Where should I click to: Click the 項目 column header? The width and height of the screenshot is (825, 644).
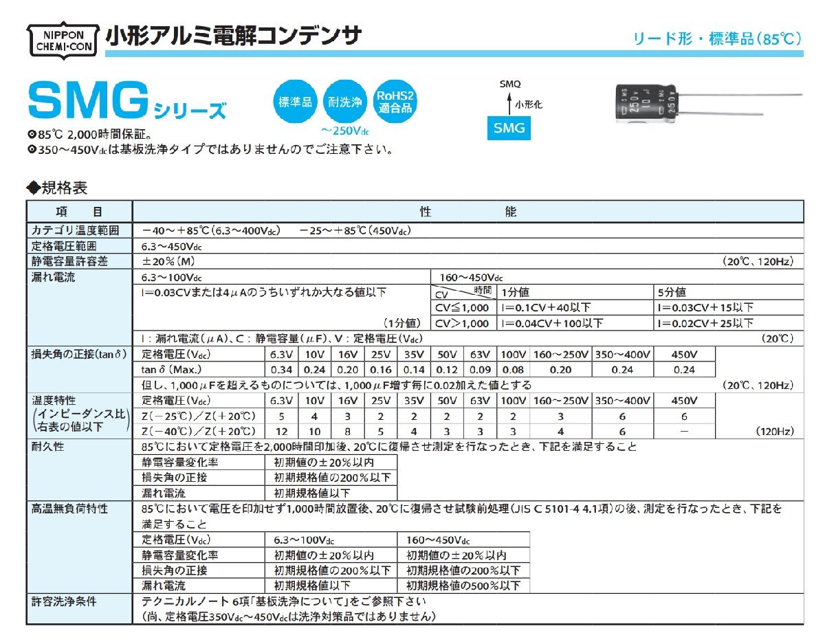pyautogui.click(x=78, y=212)
